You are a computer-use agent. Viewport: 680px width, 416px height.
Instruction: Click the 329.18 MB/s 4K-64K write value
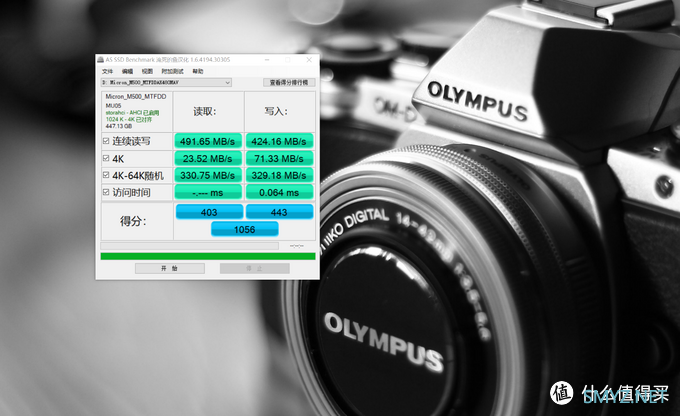click(x=279, y=176)
